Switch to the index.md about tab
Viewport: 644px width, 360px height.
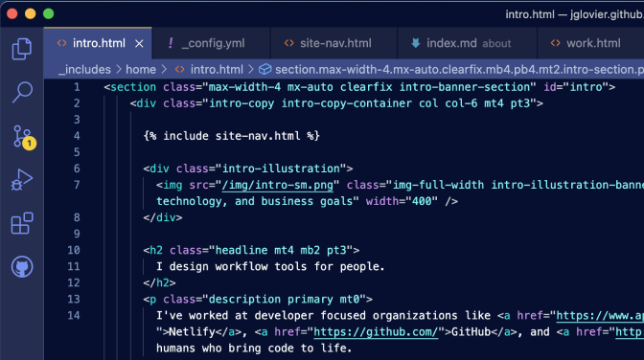tap(467, 43)
